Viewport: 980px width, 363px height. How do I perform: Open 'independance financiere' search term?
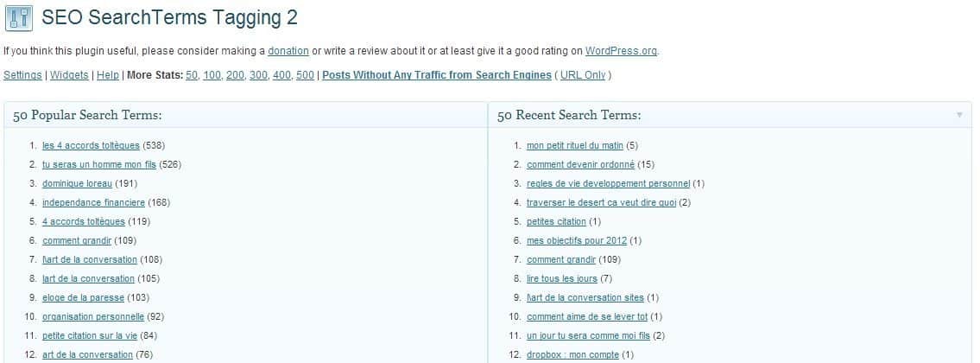coord(94,203)
